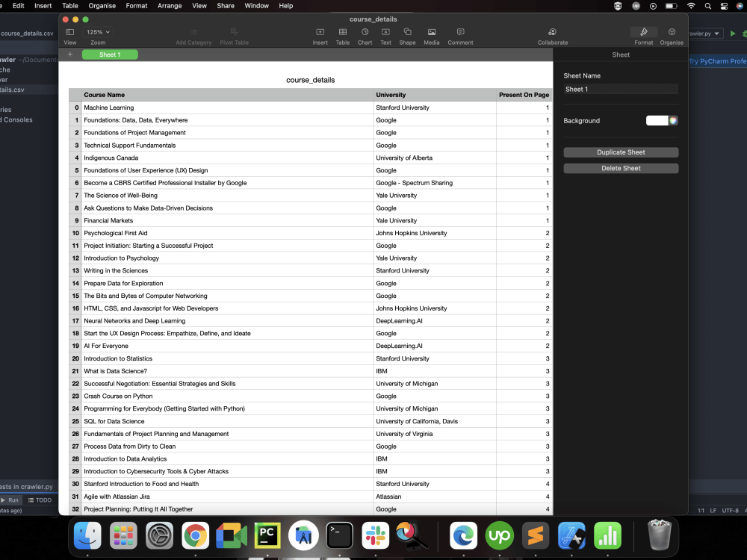Open the TODO tab in PyCharm window
Screen dimensions: 747x560
pyautogui.click(x=40, y=500)
